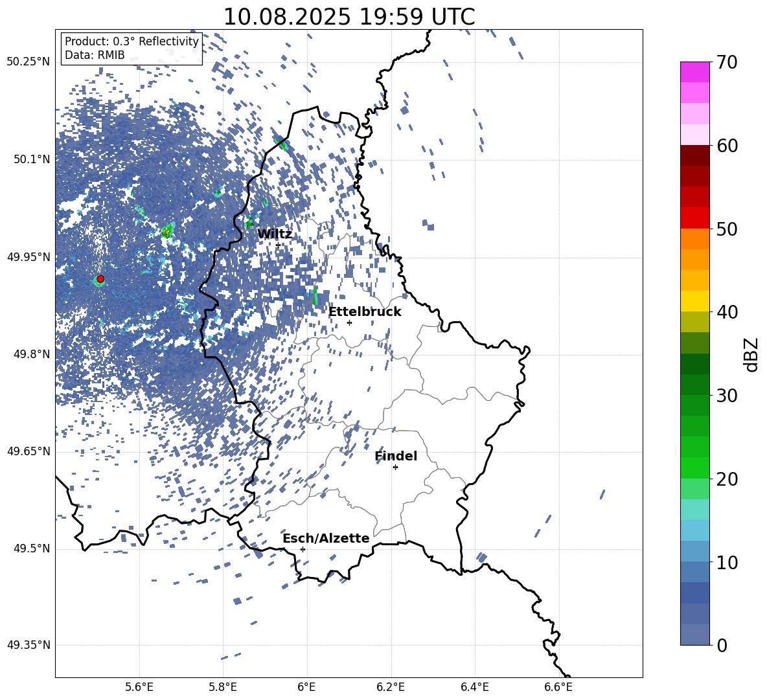
Task: Click the 40 colorbar tick label
Action: pos(727,312)
